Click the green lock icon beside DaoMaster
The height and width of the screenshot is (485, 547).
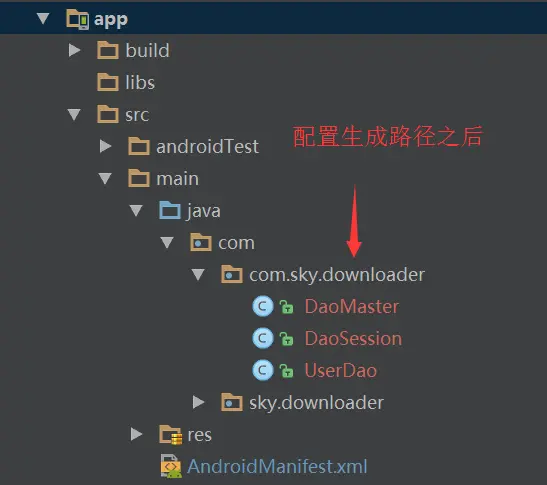(286, 307)
